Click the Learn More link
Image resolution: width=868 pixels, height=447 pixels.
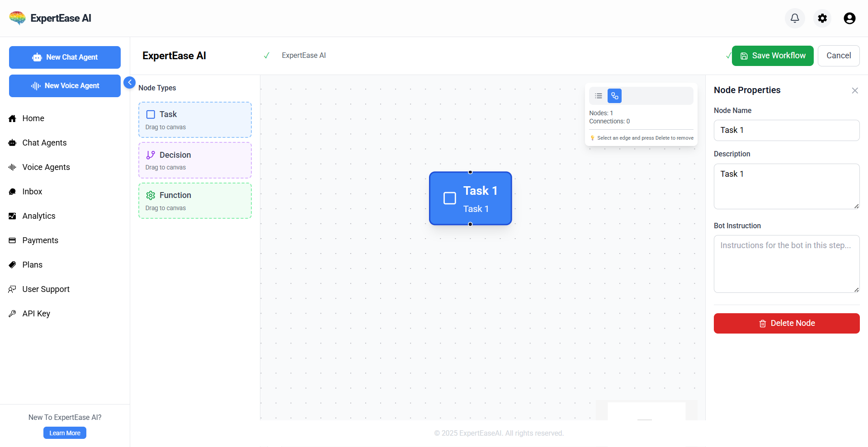[65, 433]
